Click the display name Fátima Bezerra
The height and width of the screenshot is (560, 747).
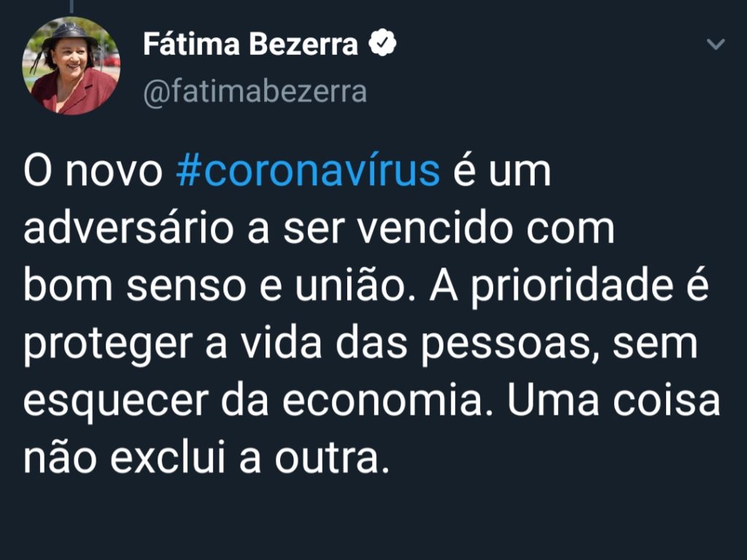pyautogui.click(x=251, y=44)
